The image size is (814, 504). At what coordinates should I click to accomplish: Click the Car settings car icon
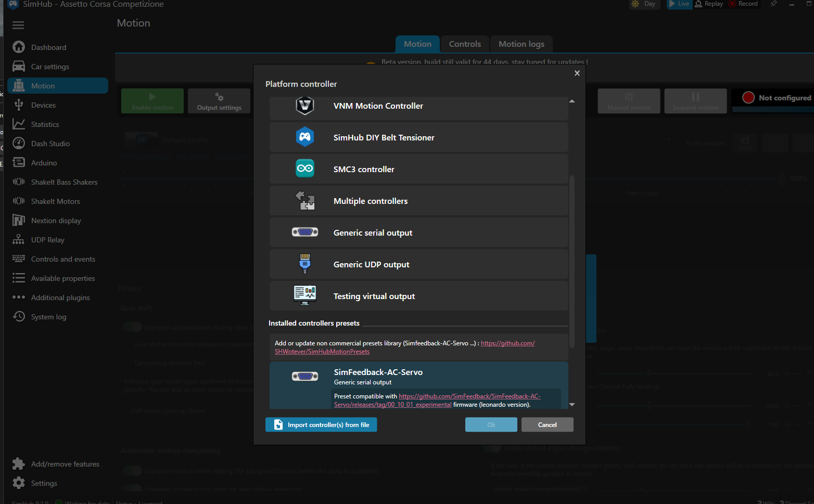coord(19,67)
